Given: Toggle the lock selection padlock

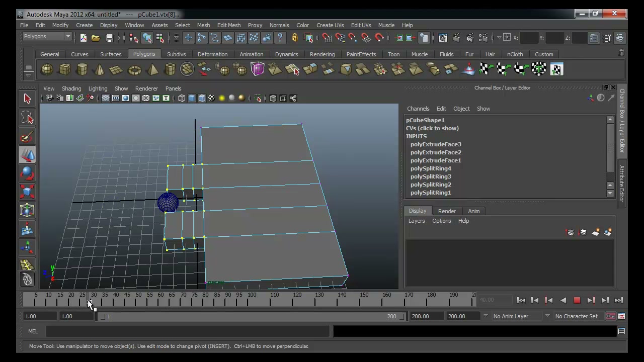Looking at the screenshot, I should 295,38.
